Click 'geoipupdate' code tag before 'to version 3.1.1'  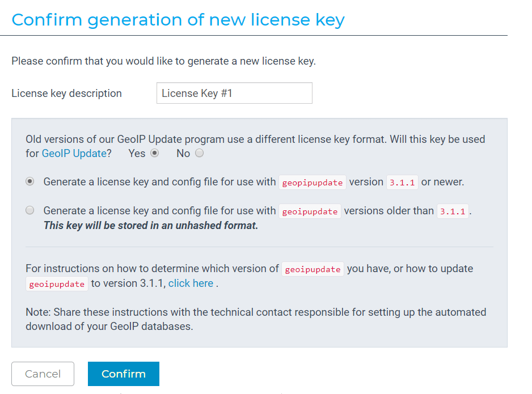coord(57,284)
